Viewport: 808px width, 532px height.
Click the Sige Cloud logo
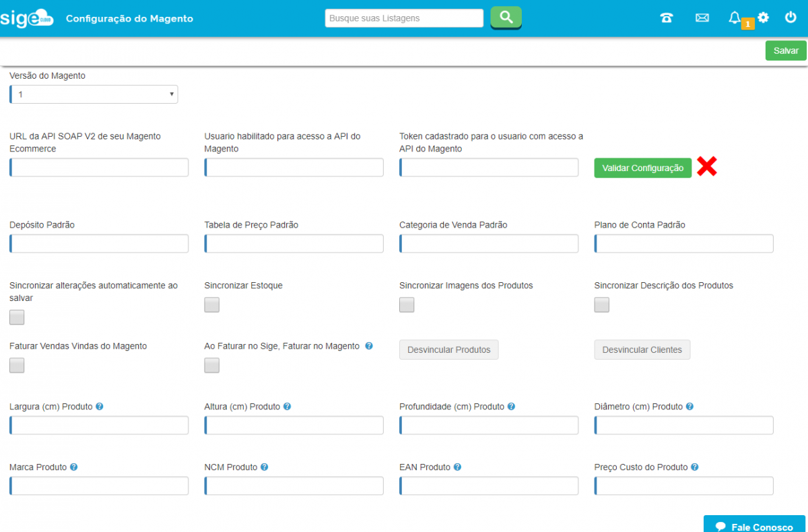[x=27, y=18]
